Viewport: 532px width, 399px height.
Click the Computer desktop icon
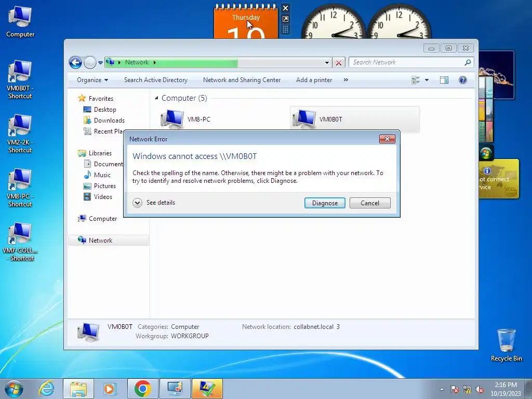(x=20, y=22)
